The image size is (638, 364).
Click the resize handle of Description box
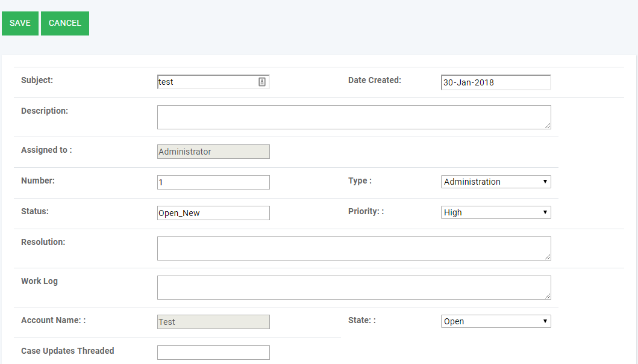tap(548, 126)
